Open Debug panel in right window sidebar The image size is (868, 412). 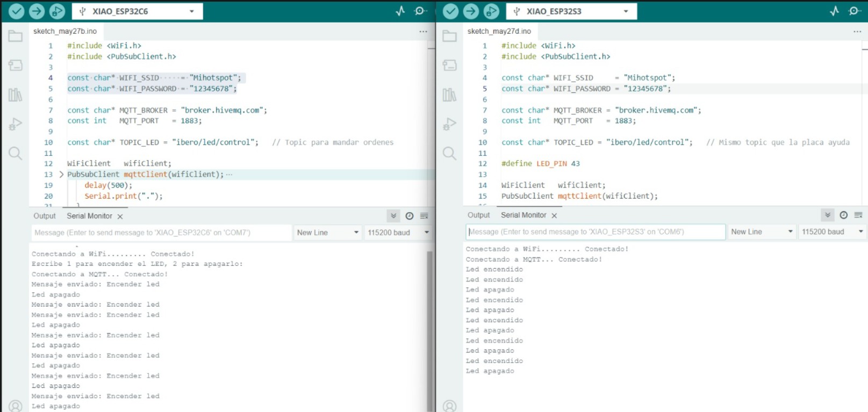(x=449, y=125)
